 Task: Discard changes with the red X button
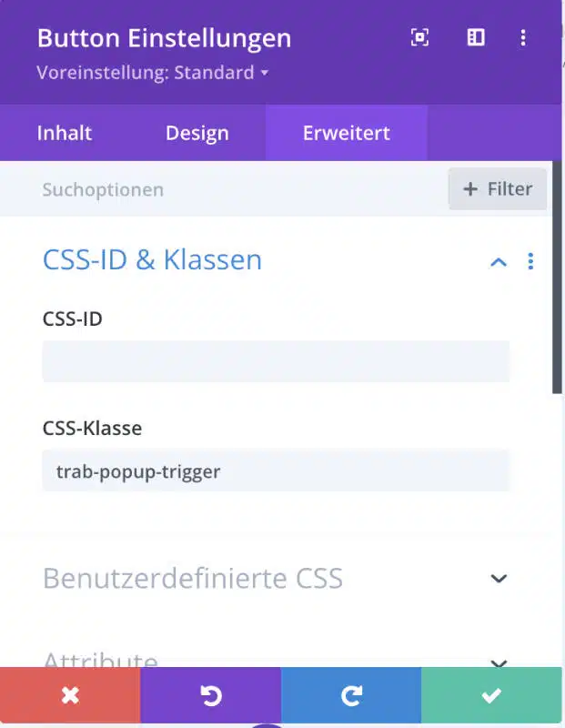click(70, 695)
